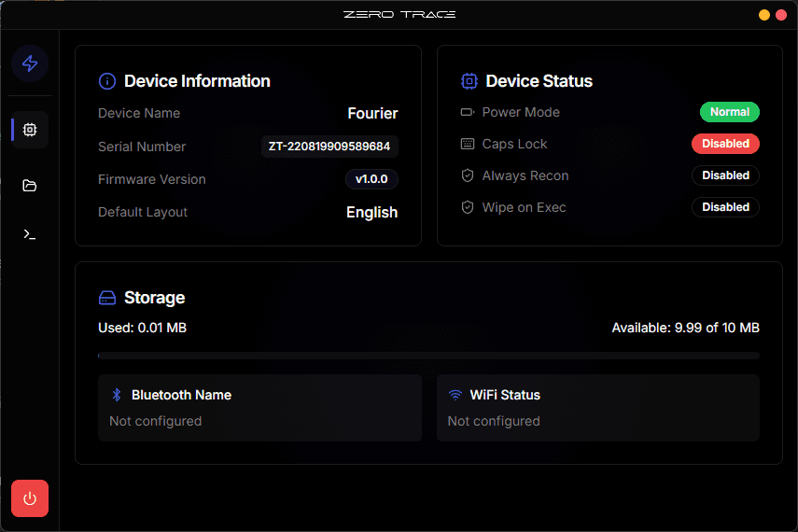Click the default layout value English
The height and width of the screenshot is (532, 798).
click(x=372, y=212)
